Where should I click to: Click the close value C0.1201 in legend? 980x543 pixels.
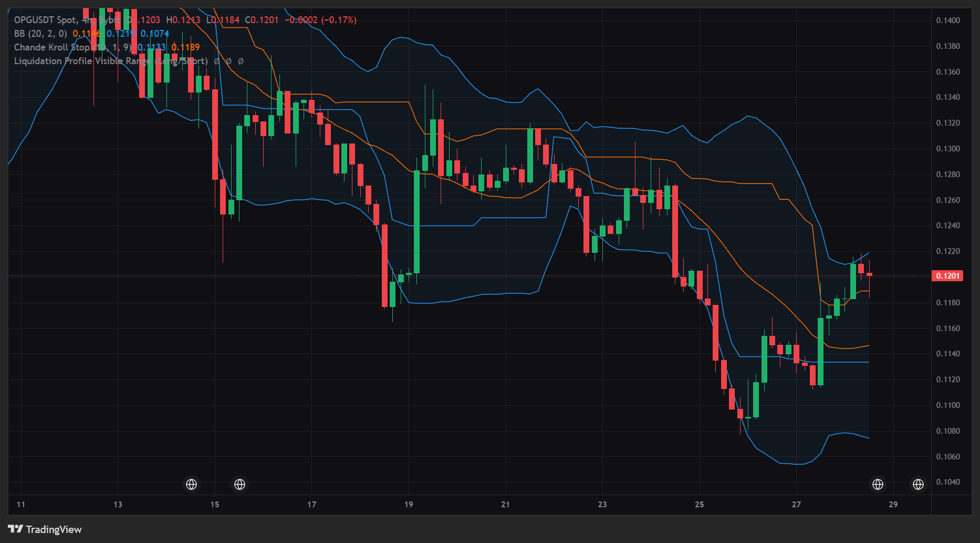[262, 20]
